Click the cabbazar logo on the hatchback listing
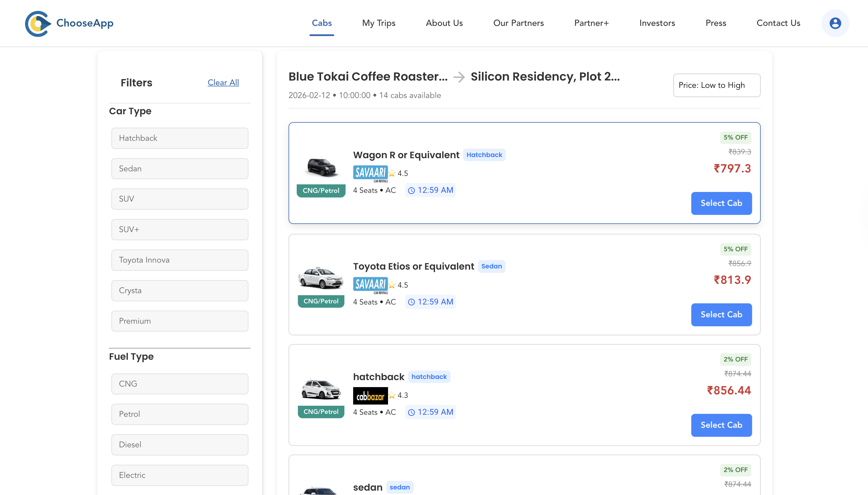Image resolution: width=868 pixels, height=495 pixels. pos(370,395)
